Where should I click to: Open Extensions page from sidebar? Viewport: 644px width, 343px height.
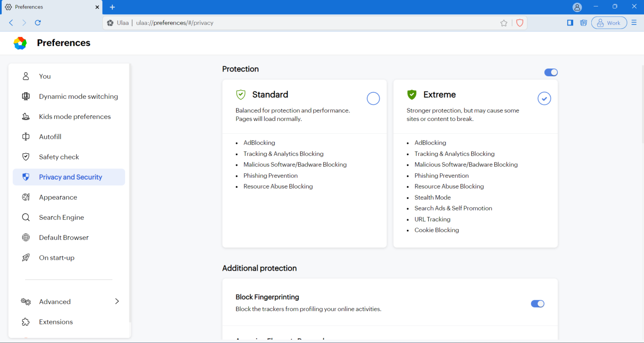click(56, 322)
